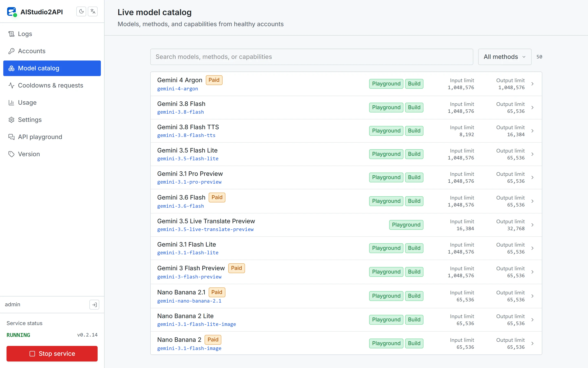Viewport: 588px width, 368px height.
Task: Stop the running service
Action: pos(52,353)
